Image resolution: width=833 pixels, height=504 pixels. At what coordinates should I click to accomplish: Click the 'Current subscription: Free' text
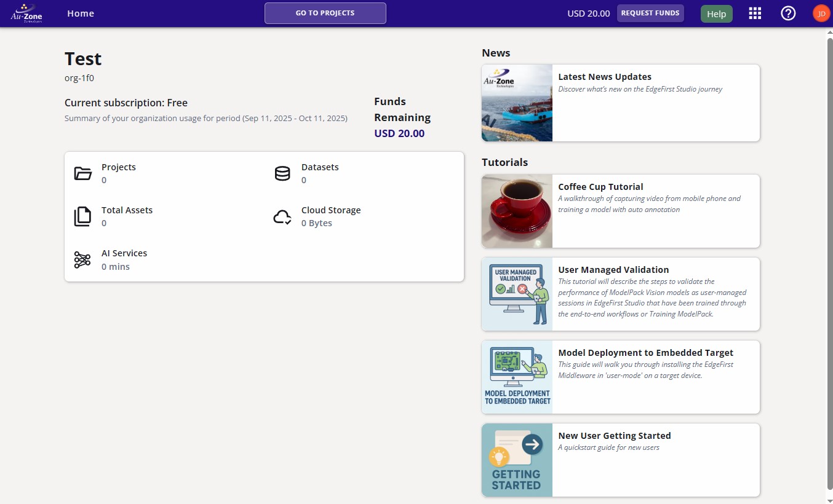click(126, 103)
